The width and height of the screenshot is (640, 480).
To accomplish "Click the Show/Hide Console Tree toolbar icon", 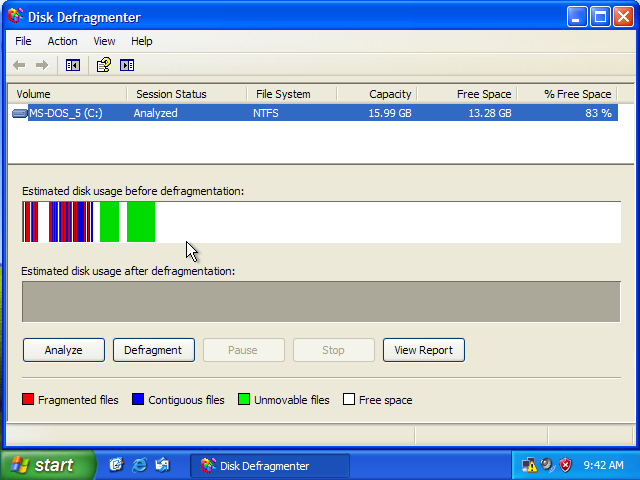I will [x=72, y=65].
